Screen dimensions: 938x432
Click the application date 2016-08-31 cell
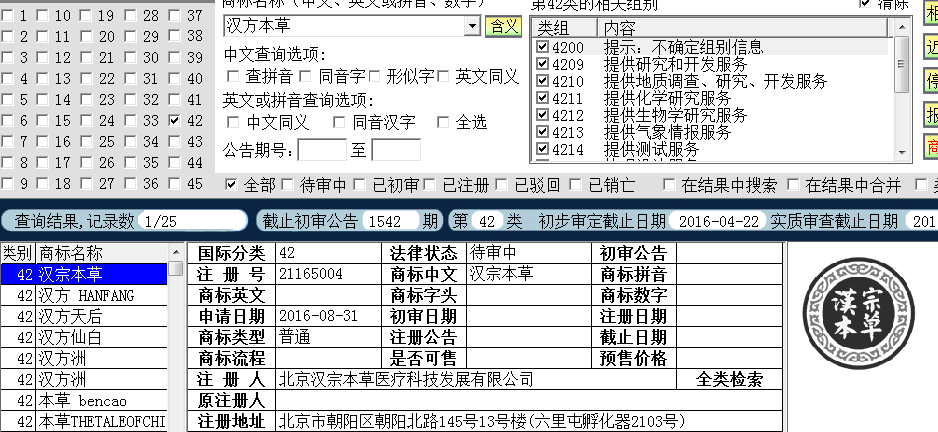pyautogui.click(x=328, y=316)
